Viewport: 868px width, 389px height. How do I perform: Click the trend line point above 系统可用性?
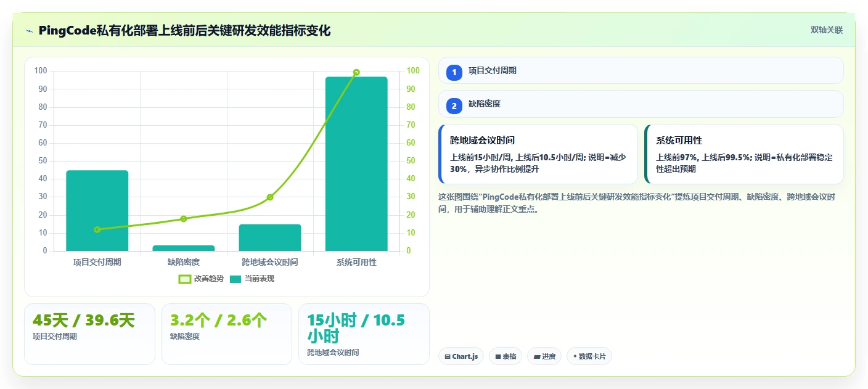(356, 73)
